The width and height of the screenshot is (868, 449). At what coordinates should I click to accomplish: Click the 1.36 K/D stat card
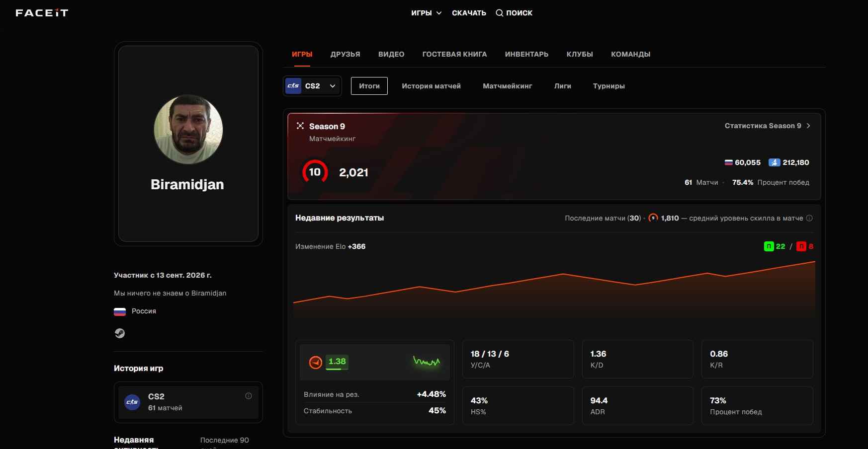(x=637, y=359)
